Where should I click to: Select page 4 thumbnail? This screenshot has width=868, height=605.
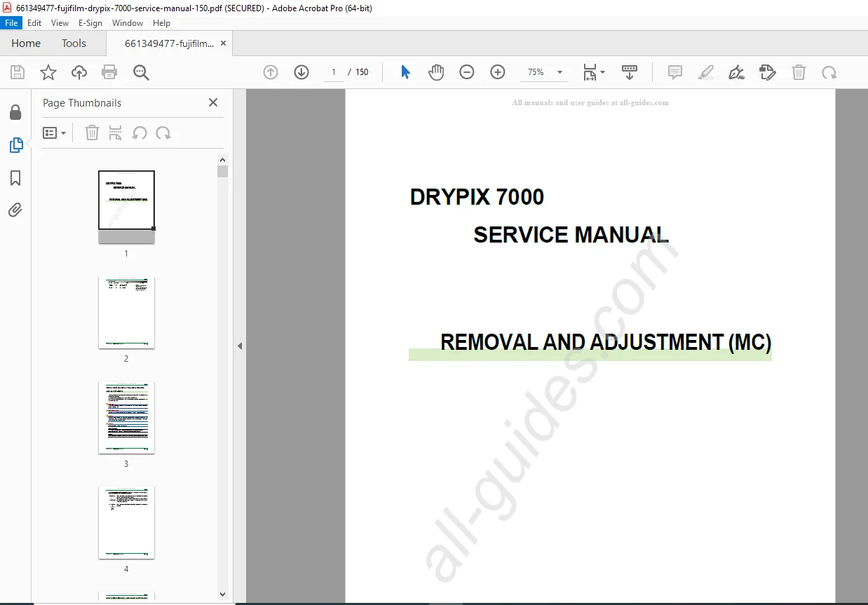pyautogui.click(x=126, y=522)
